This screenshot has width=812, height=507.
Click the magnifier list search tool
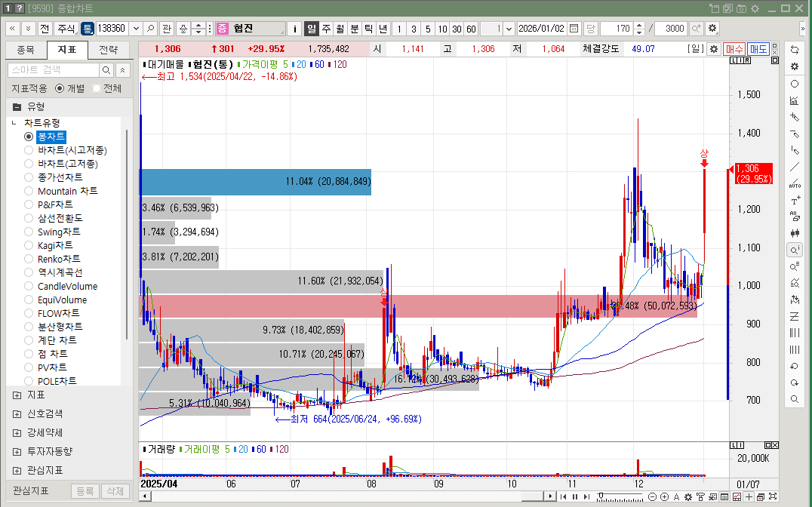(x=795, y=267)
